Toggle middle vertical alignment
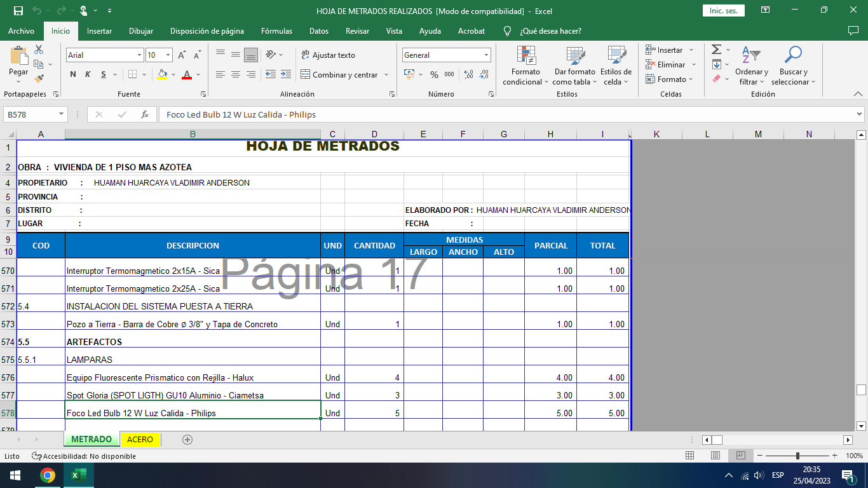This screenshot has height=488, width=868. (236, 55)
